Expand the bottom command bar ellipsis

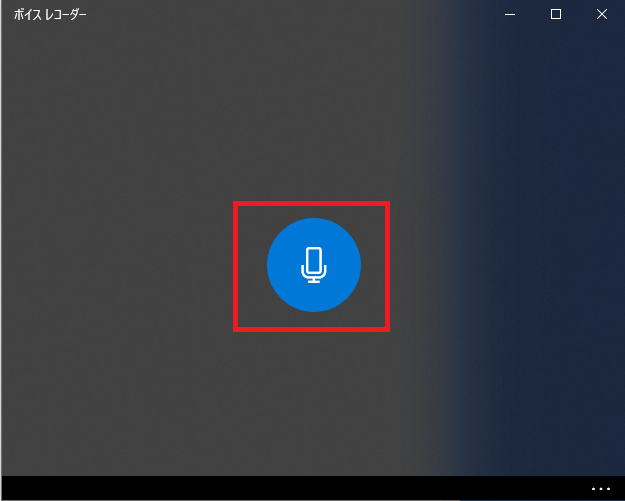point(601,489)
